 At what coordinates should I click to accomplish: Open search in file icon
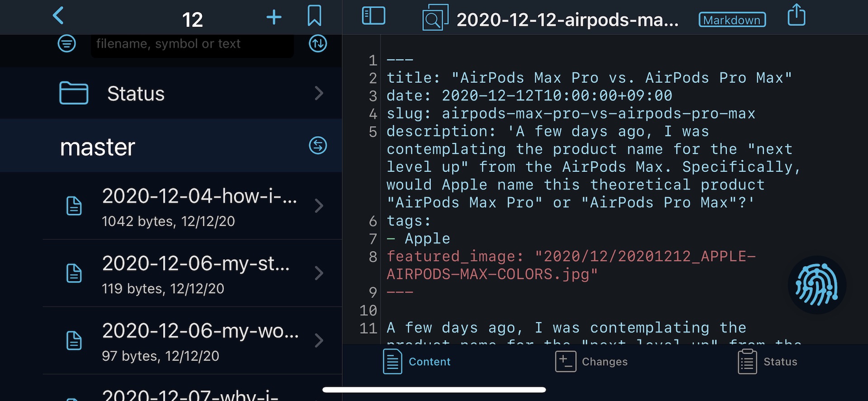[x=435, y=18]
